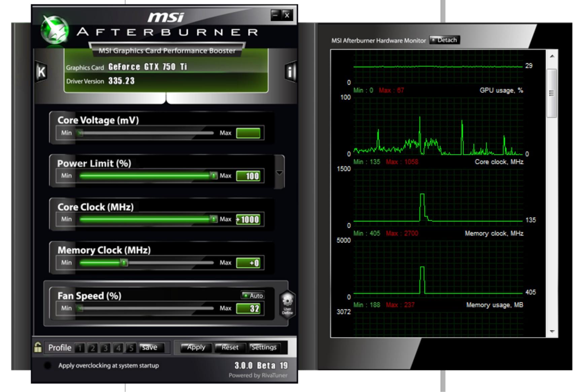
Task: Click the Fan Speed slider handle
Action: click(80, 308)
